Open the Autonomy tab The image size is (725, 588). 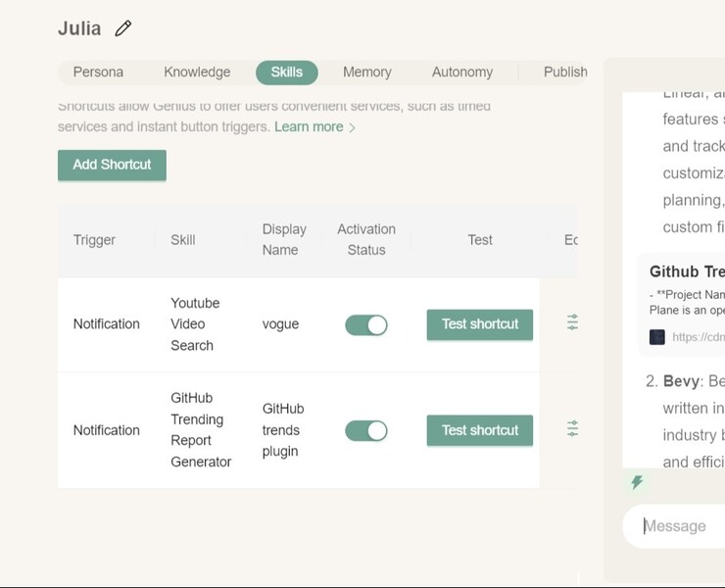(462, 73)
